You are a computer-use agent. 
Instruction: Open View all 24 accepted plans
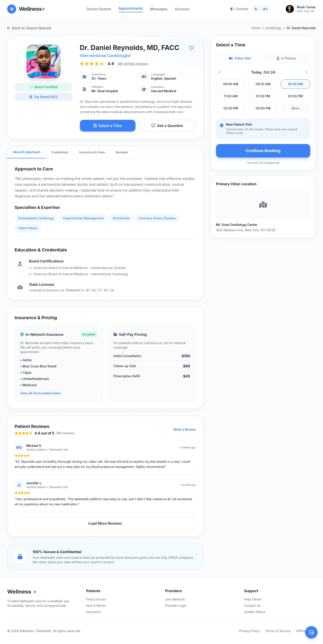[40, 393]
